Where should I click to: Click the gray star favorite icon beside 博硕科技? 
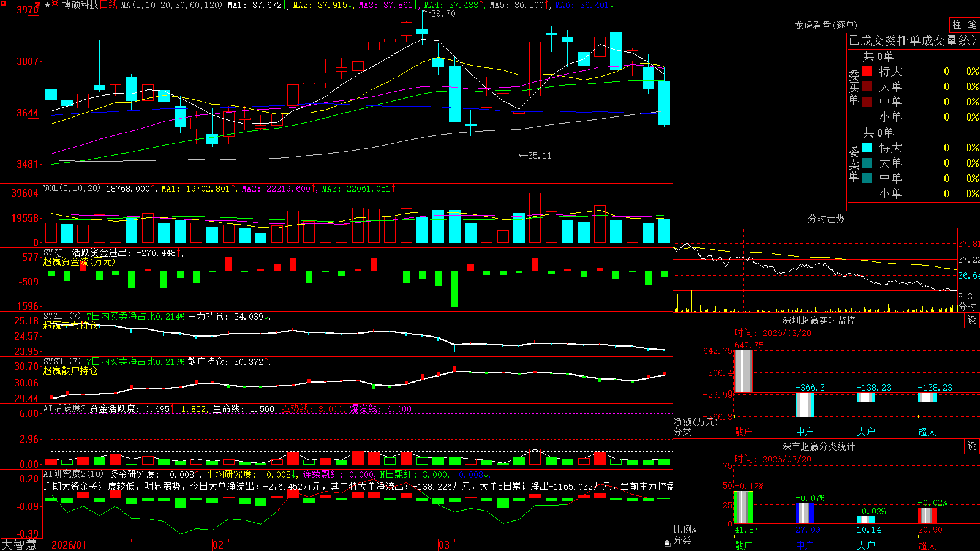(48, 5)
